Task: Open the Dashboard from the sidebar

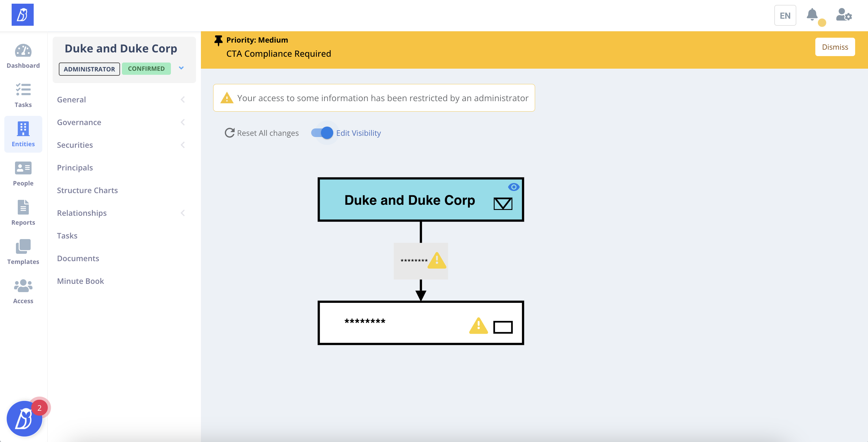Action: pyautogui.click(x=23, y=55)
